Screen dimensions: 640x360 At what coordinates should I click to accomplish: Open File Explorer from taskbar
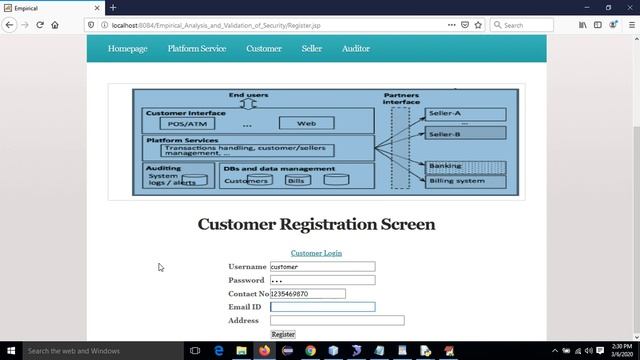point(242,351)
